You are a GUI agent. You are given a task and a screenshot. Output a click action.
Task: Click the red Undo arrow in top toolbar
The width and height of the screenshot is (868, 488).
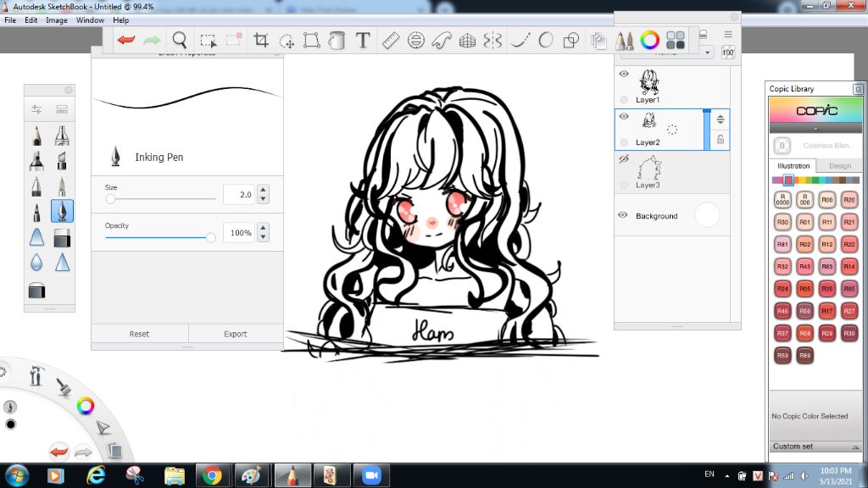[x=126, y=40]
